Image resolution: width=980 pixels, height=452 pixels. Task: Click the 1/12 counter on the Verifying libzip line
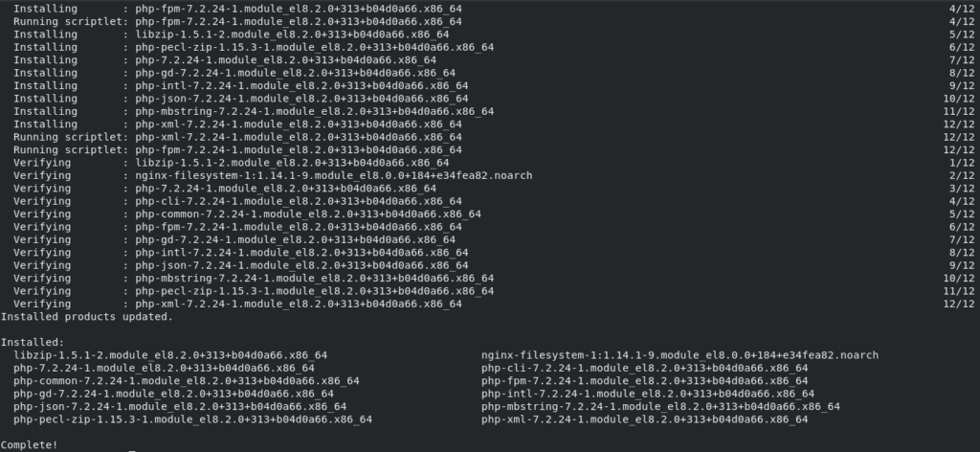[962, 163]
